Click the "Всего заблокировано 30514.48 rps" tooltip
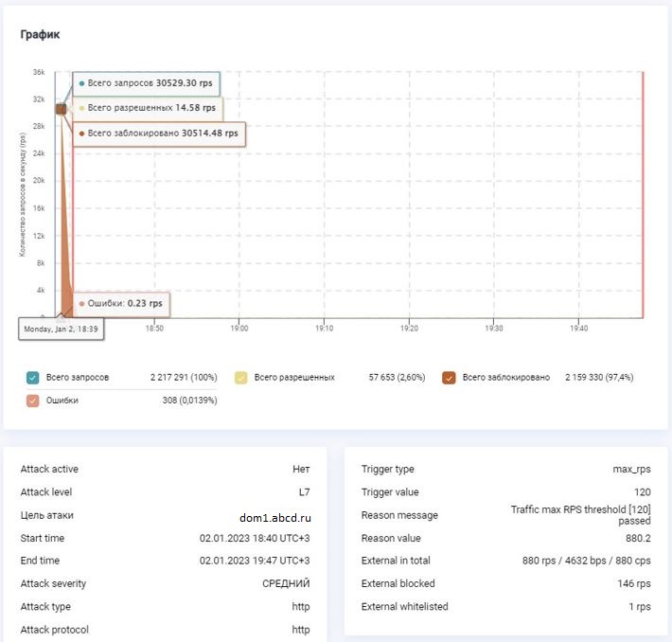 pos(158,134)
